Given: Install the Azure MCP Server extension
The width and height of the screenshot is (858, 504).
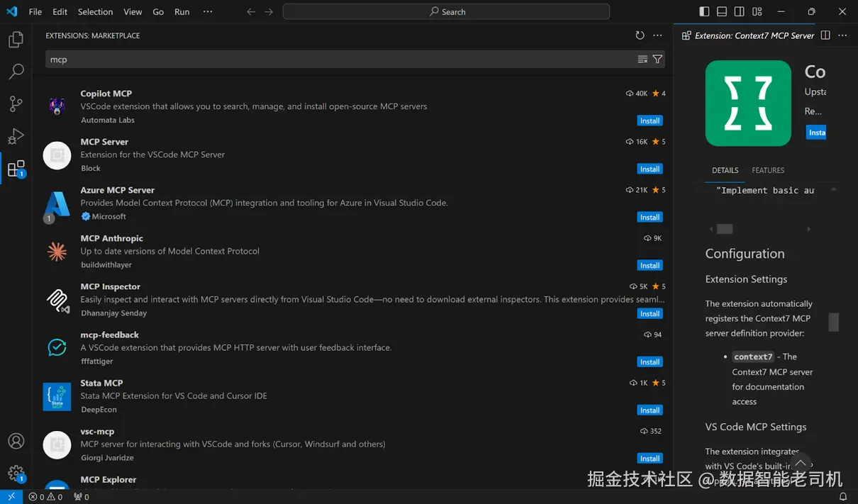Looking at the screenshot, I should pyautogui.click(x=650, y=217).
